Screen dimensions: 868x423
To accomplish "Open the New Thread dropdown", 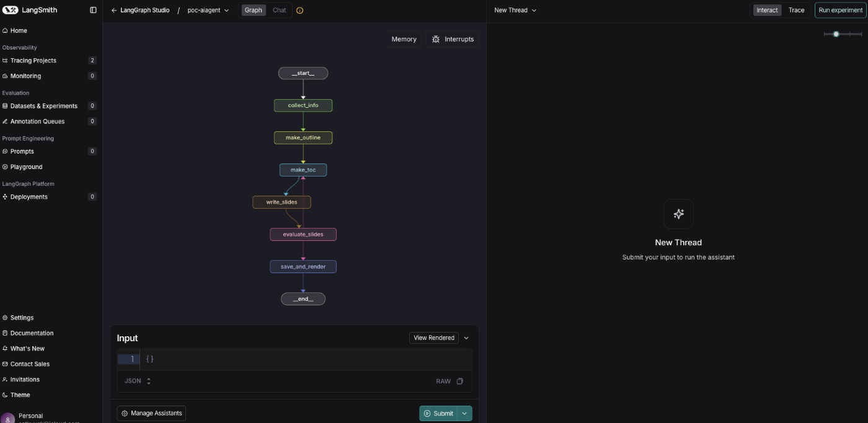I will 515,11.
